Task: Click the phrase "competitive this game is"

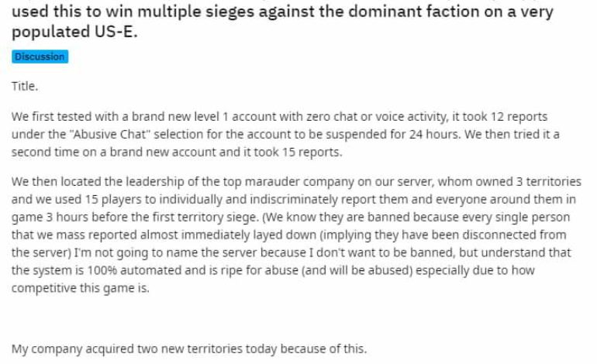Action: tap(81, 289)
